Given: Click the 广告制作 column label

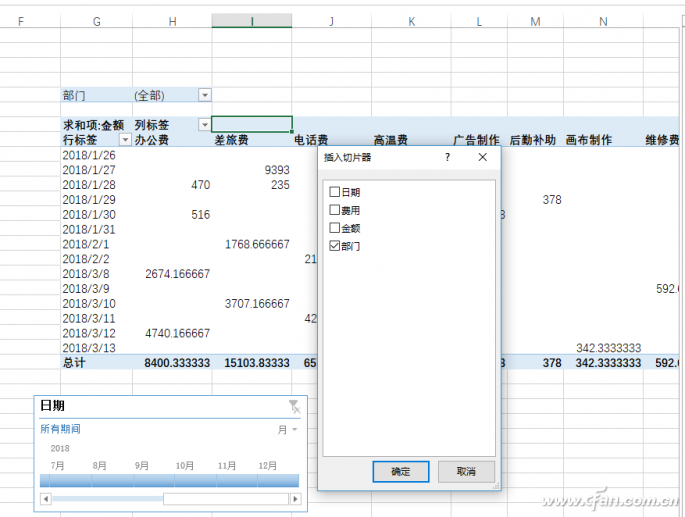Looking at the screenshot, I should pos(476,140).
